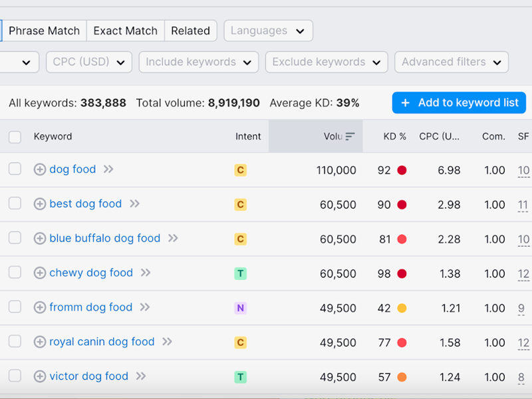This screenshot has height=399, width=532.
Task: Expand the CPC (USD) filter
Action: [88, 62]
